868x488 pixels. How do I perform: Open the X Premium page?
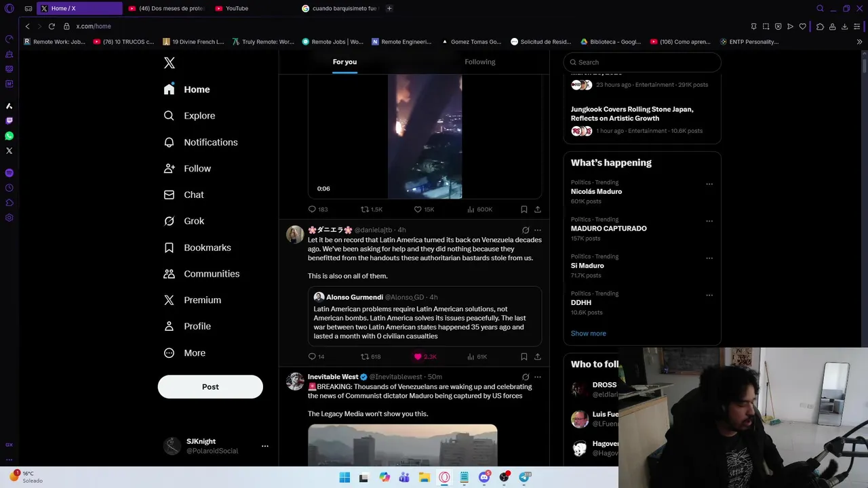coord(193,300)
